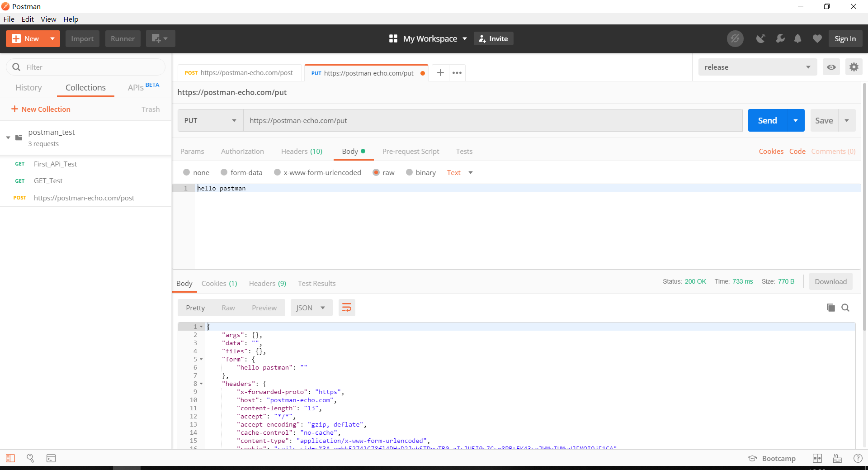Open the File menu
The image size is (868, 470).
point(9,19)
